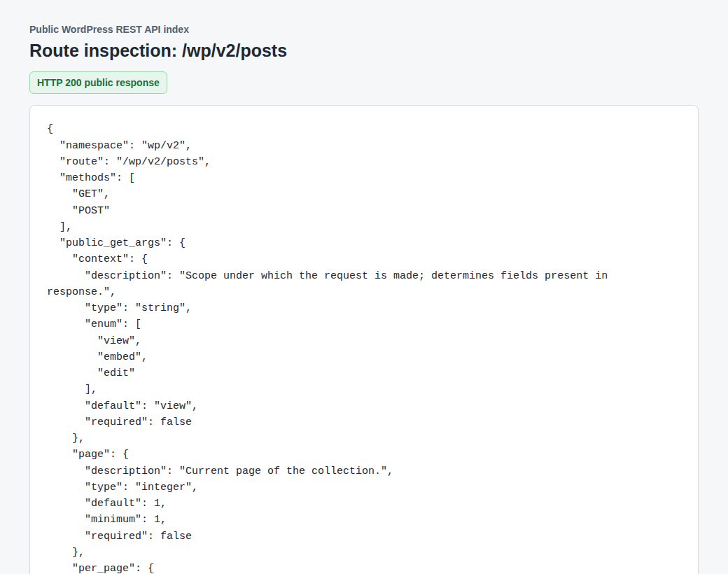The width and height of the screenshot is (728, 574).
Task: Click the Current page of the collection description
Action: tap(239, 470)
